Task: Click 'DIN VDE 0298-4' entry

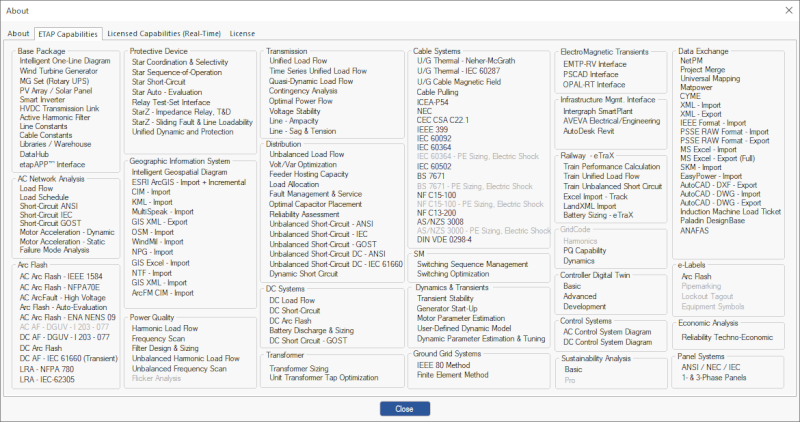Action: click(x=444, y=240)
